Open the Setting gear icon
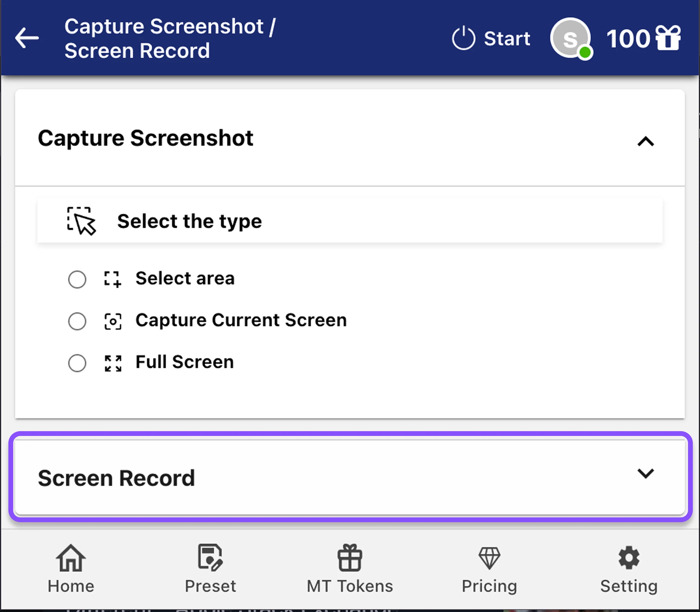Screen dimensions: 700x612 (629, 558)
